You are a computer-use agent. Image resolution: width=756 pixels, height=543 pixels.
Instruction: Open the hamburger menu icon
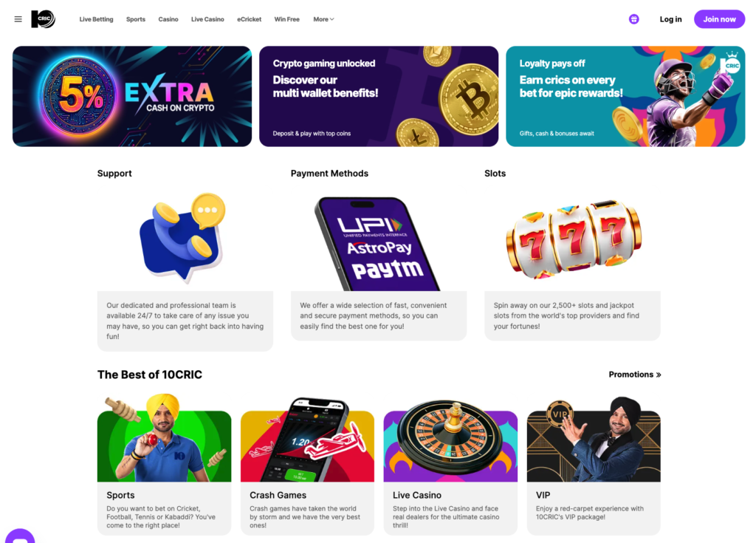(18, 19)
